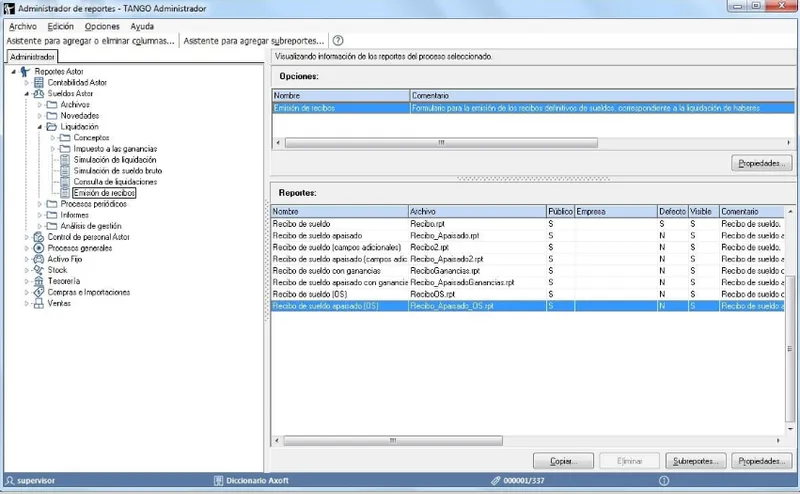Open the Ayuda menu

pos(142,27)
